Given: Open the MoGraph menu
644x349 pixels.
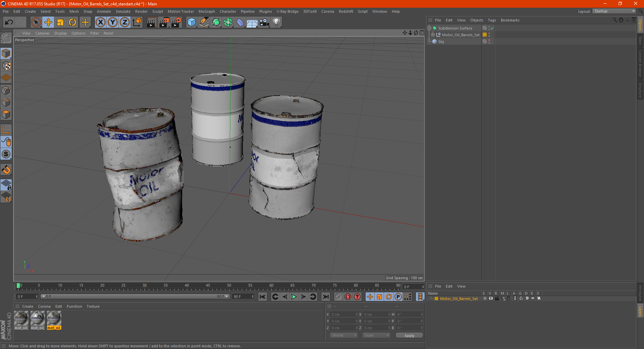Looking at the screenshot, I should pyautogui.click(x=207, y=11).
